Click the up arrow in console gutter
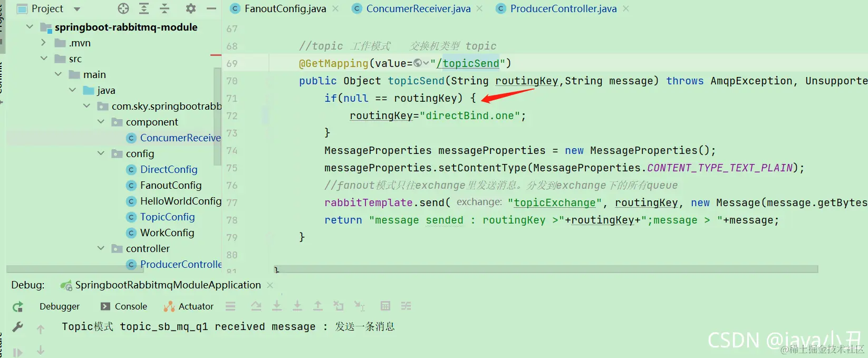Screen dimensions: 868x358 click(41, 330)
